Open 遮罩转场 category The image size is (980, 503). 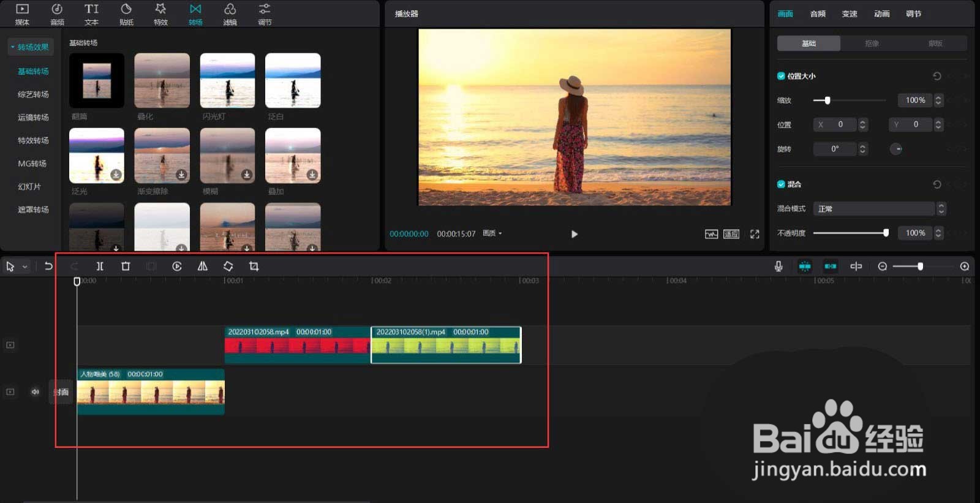33,210
